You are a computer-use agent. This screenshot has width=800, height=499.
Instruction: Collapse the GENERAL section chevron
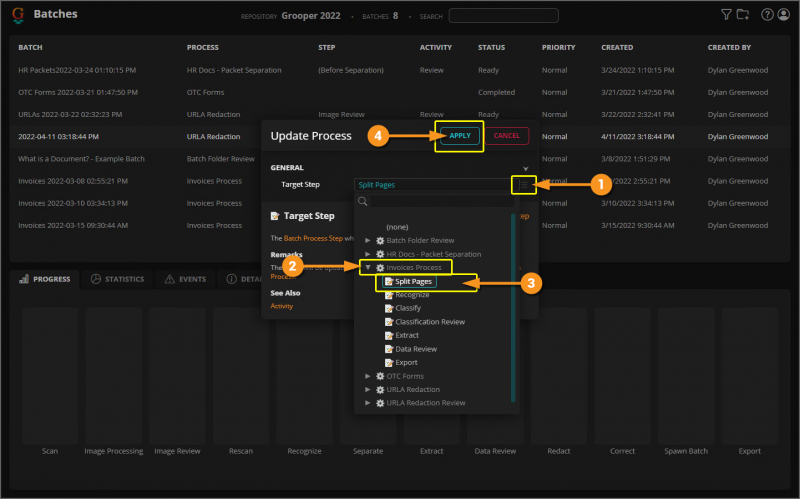(526, 168)
